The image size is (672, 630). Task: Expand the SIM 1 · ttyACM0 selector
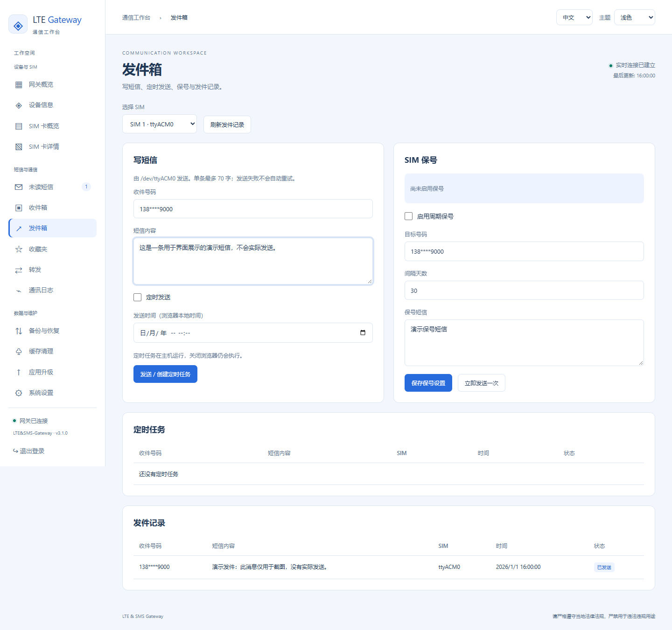[160, 124]
